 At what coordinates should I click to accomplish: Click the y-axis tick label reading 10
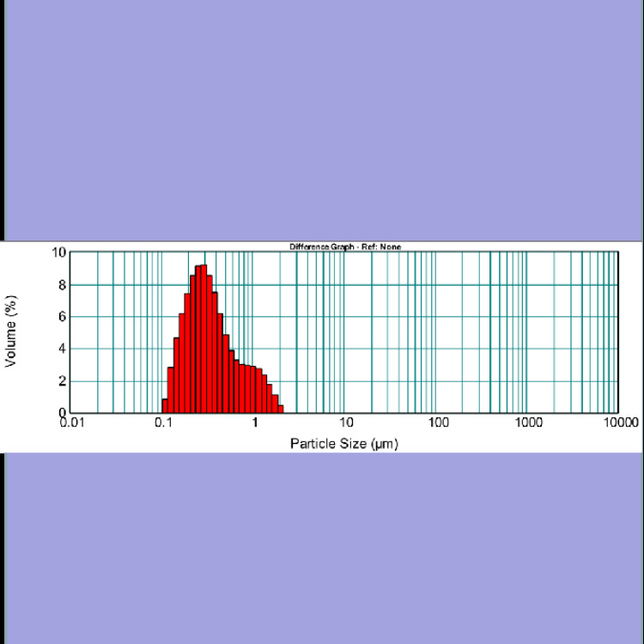coord(58,252)
